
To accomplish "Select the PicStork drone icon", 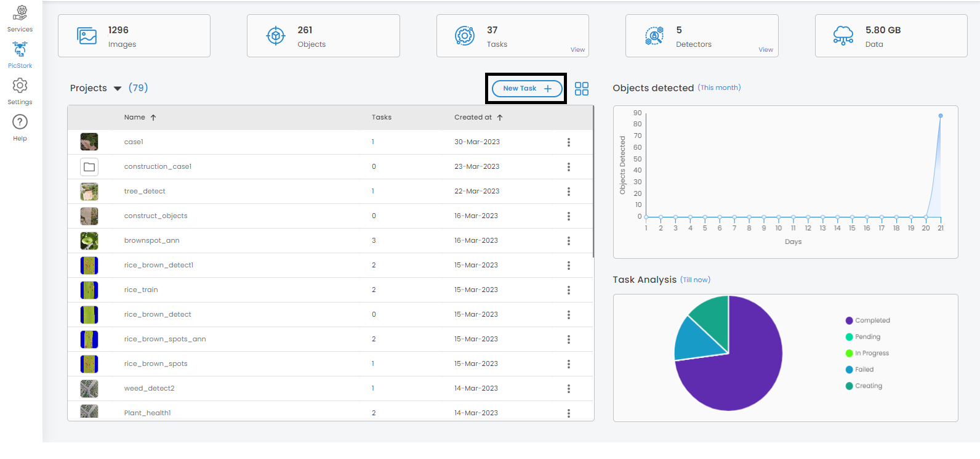I will tap(20, 49).
